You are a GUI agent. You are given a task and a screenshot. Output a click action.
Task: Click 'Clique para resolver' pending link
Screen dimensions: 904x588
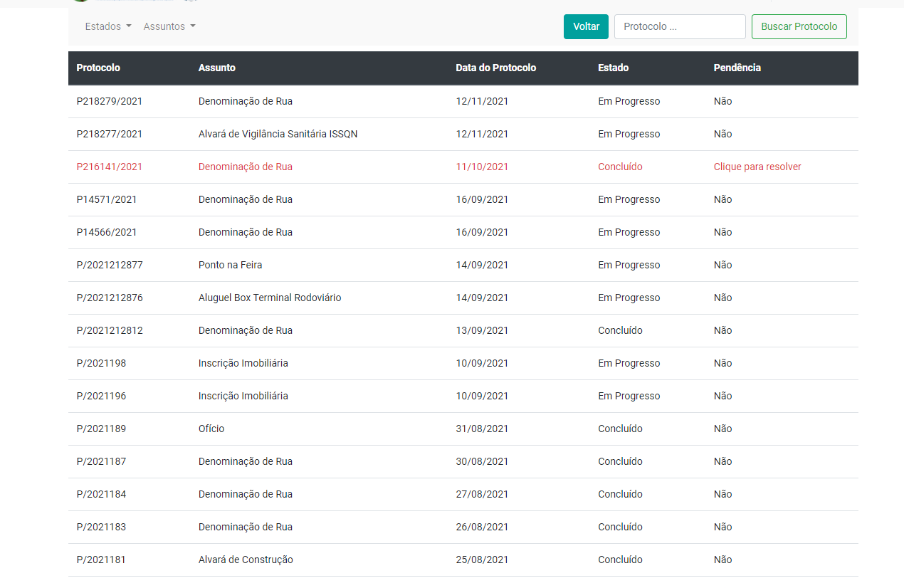pos(757,167)
